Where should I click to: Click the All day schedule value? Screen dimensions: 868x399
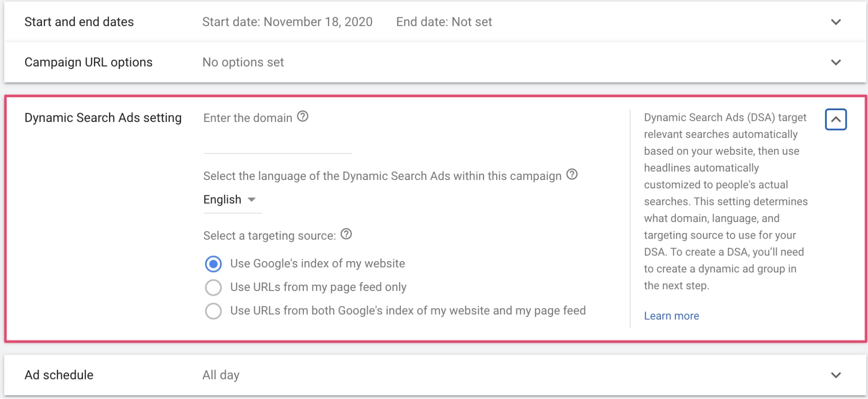[x=221, y=375]
